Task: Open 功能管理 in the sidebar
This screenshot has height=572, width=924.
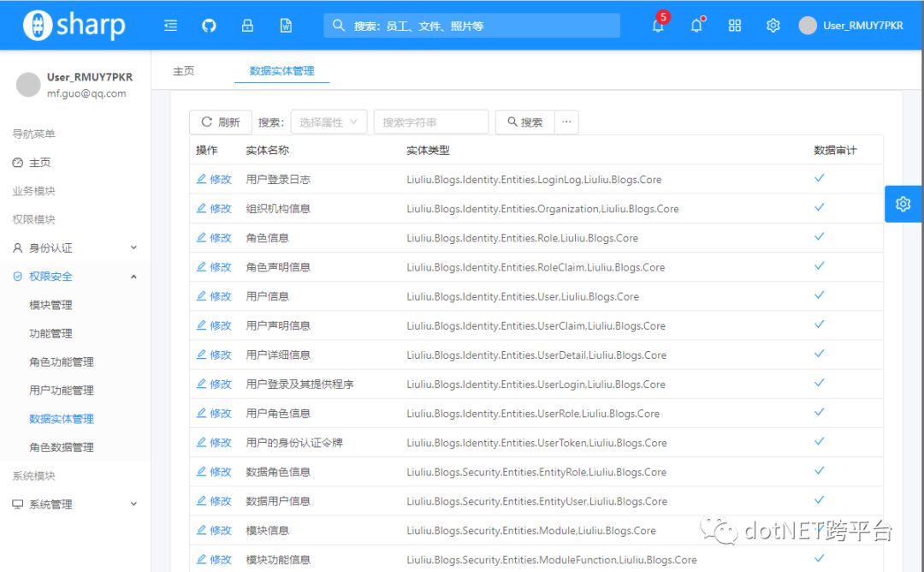Action: click(50, 334)
